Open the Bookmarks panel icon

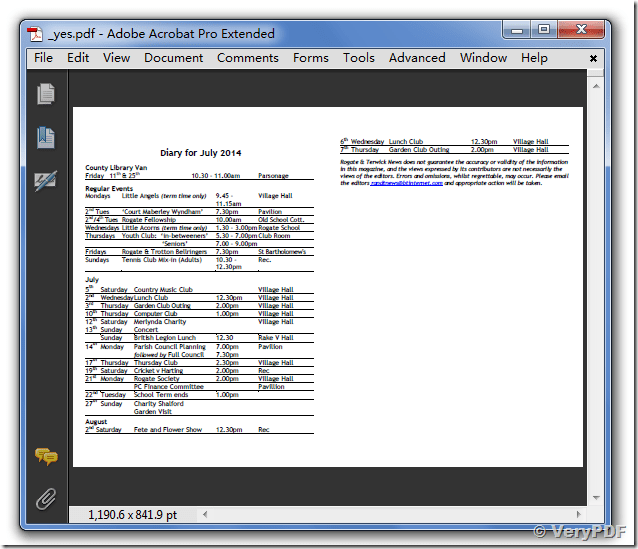[46, 138]
